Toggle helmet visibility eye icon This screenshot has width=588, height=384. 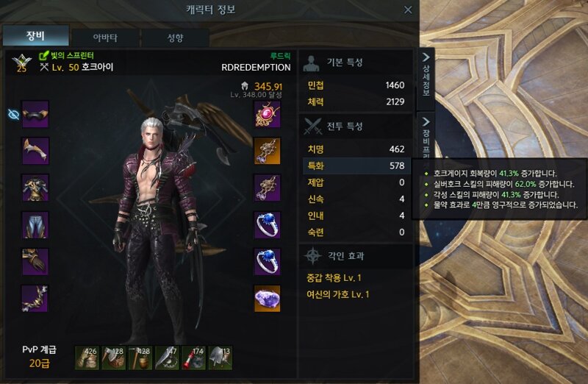click(x=13, y=115)
